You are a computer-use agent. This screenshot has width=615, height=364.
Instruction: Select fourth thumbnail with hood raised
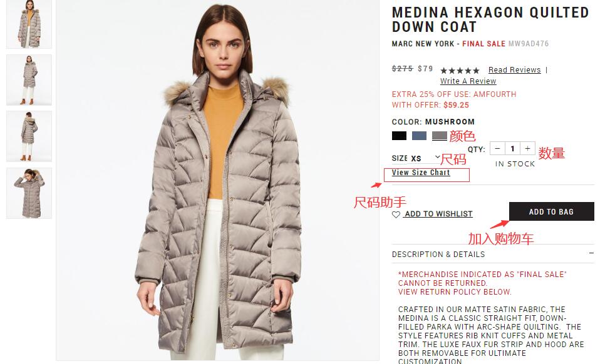click(29, 193)
